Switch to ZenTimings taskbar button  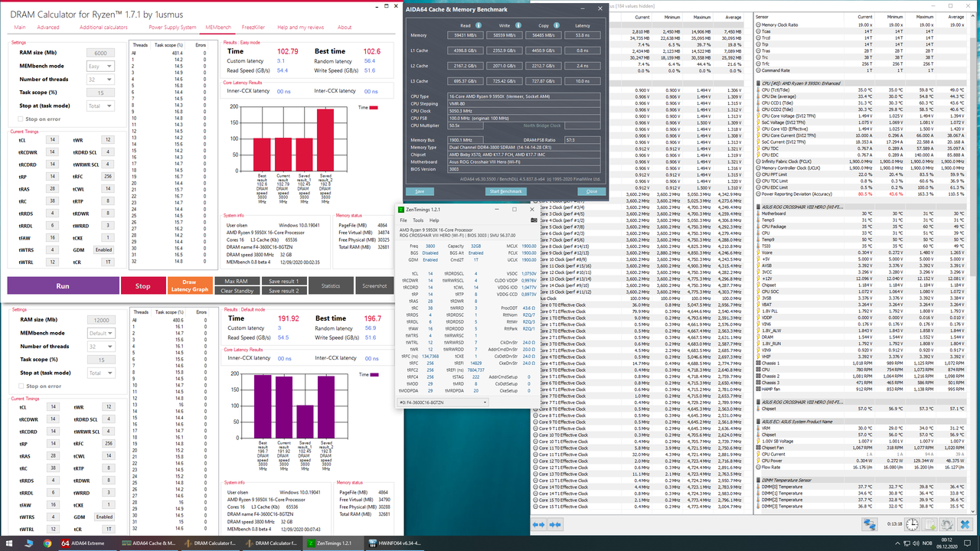pyautogui.click(x=335, y=543)
